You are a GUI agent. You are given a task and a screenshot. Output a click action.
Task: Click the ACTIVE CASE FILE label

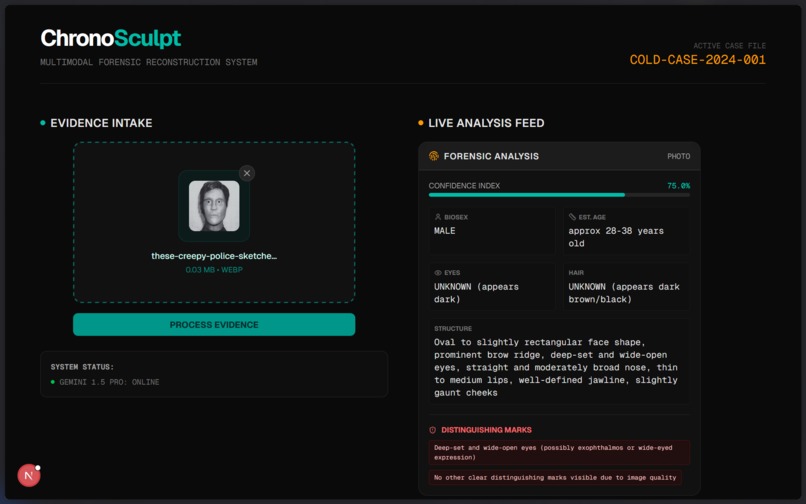click(729, 46)
